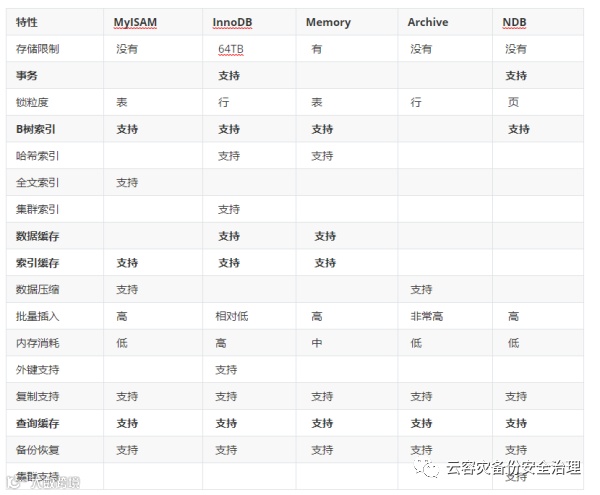
Task: Select 没有 in MyISAM's 存储限制 cell
Action: (x=127, y=49)
